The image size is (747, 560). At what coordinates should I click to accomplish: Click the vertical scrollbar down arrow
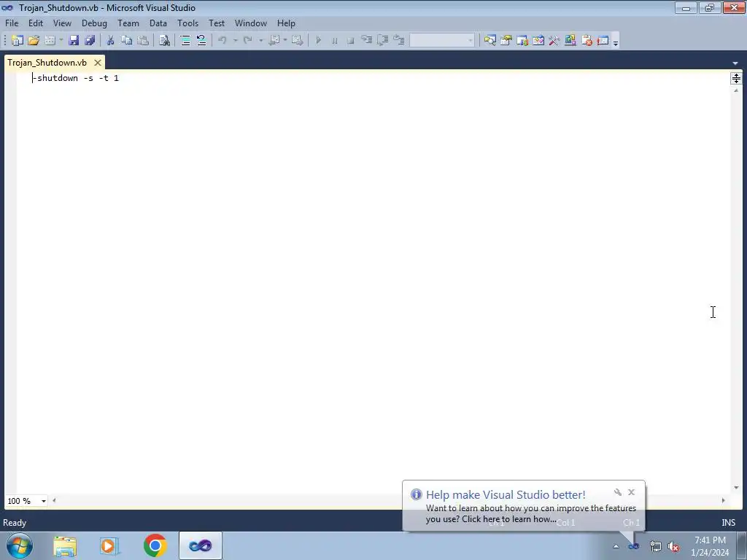(736, 488)
